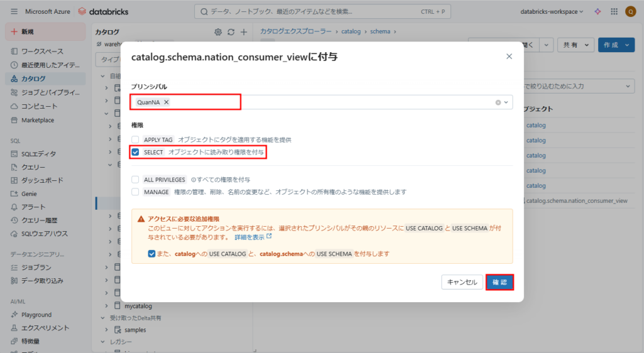Click the hamburger menu icon
The width and height of the screenshot is (644, 353).
point(14,11)
